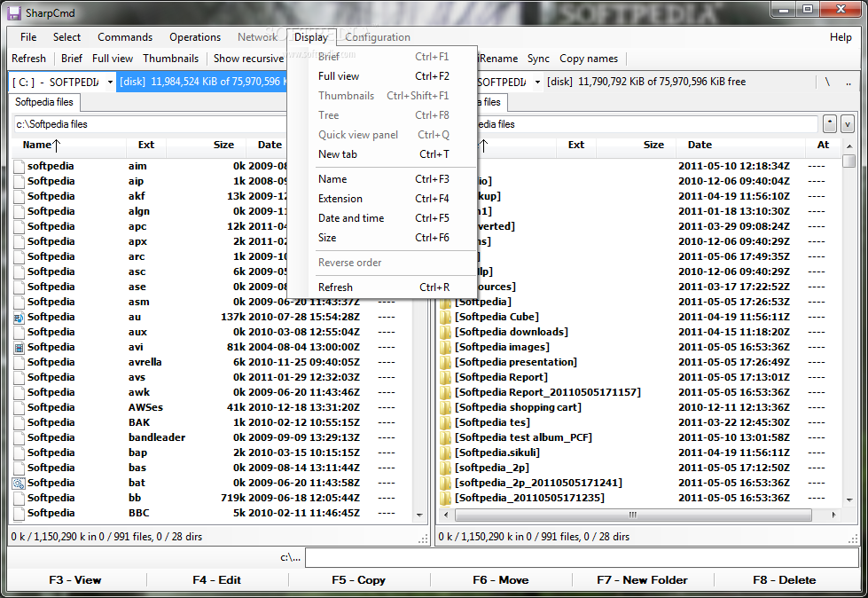This screenshot has height=598, width=868.
Task: Click the right panel Date column header
Action: click(x=740, y=146)
